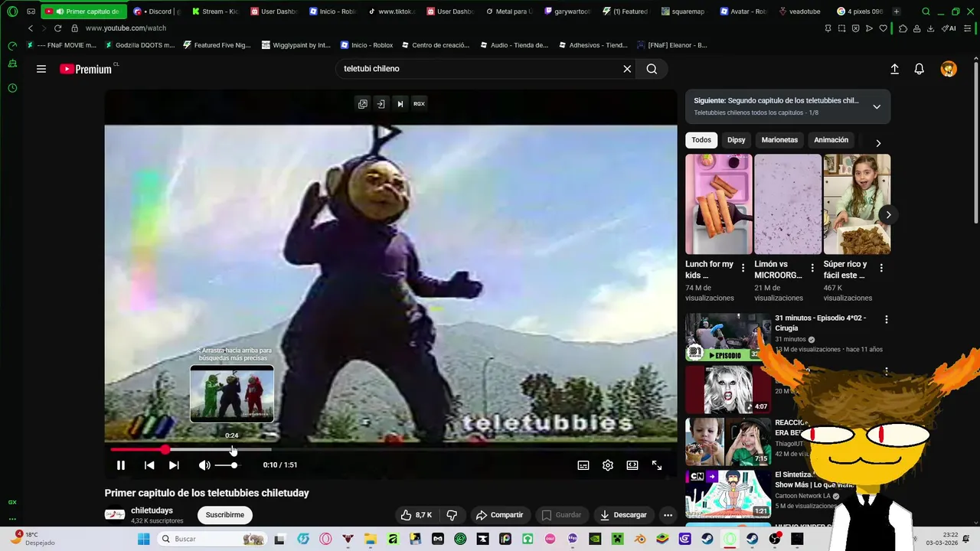The image size is (980, 551).
Task: Skip to the next video
Action: 174,465
